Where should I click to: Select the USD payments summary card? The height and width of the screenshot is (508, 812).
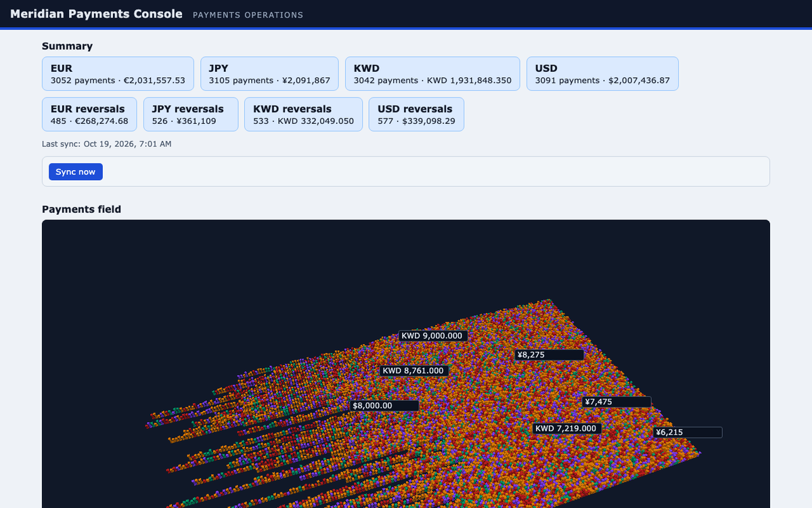pos(602,74)
